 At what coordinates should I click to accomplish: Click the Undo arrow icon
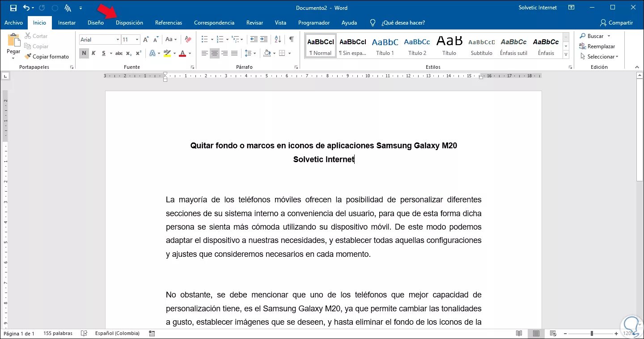click(26, 8)
